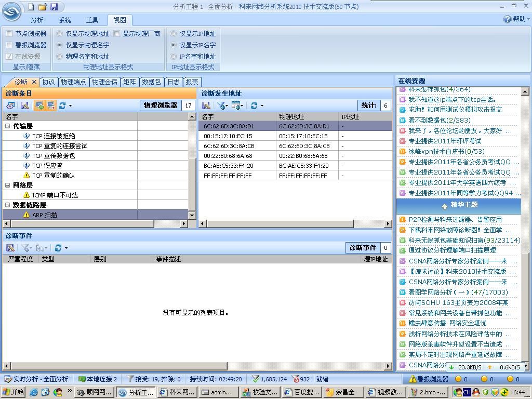Image resolution: width=532 pixels, height=399 pixels.
Task: Click the save floppy disk icon
Action: (54, 7)
